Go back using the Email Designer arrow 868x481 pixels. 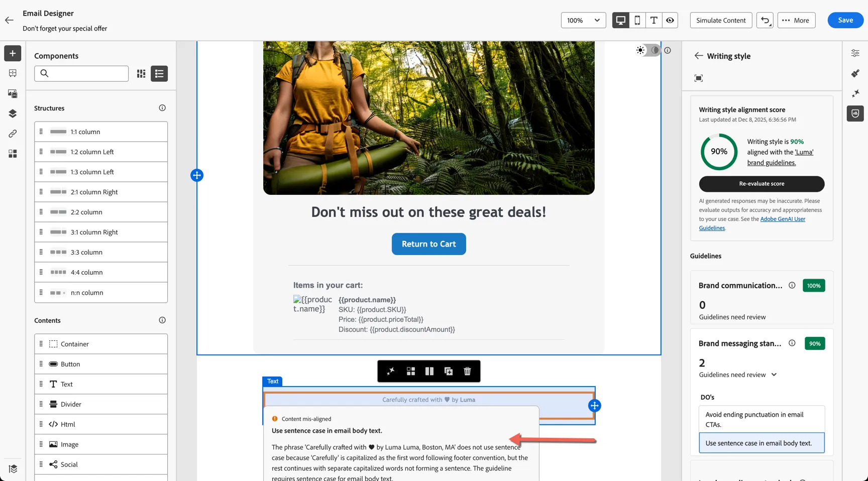(x=9, y=20)
